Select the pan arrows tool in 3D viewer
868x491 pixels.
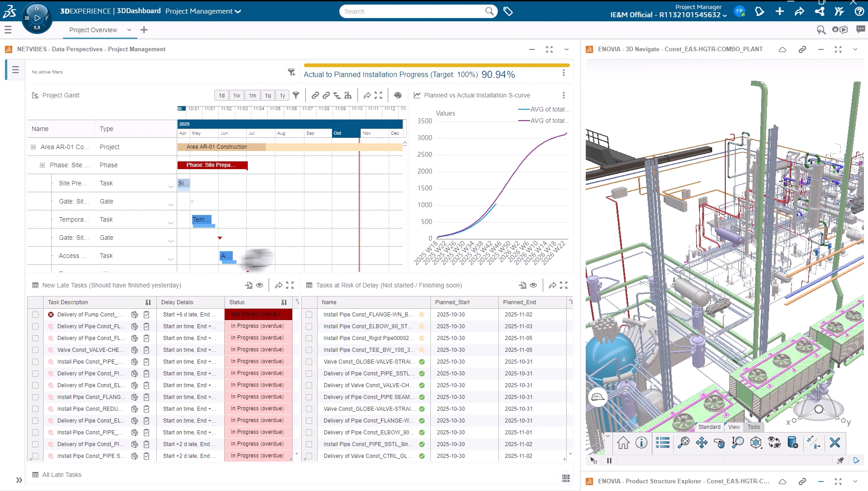point(701,443)
